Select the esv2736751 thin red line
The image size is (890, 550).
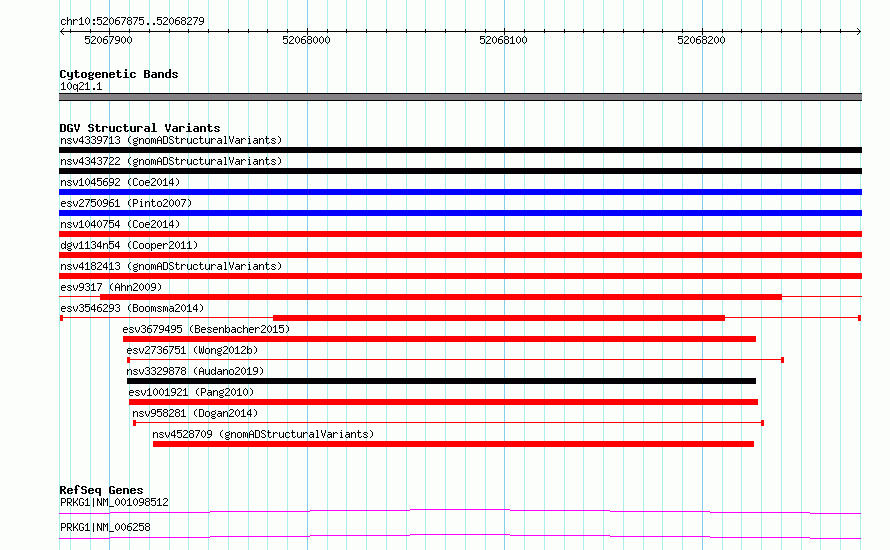[455, 360]
